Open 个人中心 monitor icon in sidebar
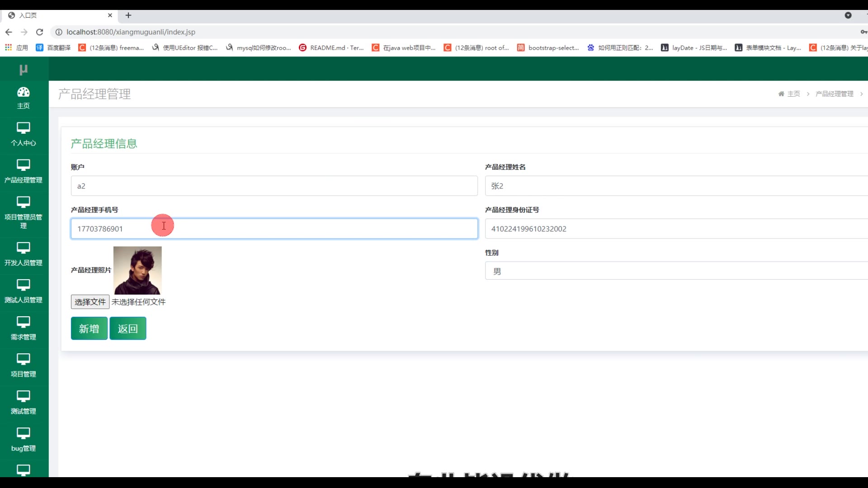The width and height of the screenshot is (868, 488). click(x=23, y=128)
